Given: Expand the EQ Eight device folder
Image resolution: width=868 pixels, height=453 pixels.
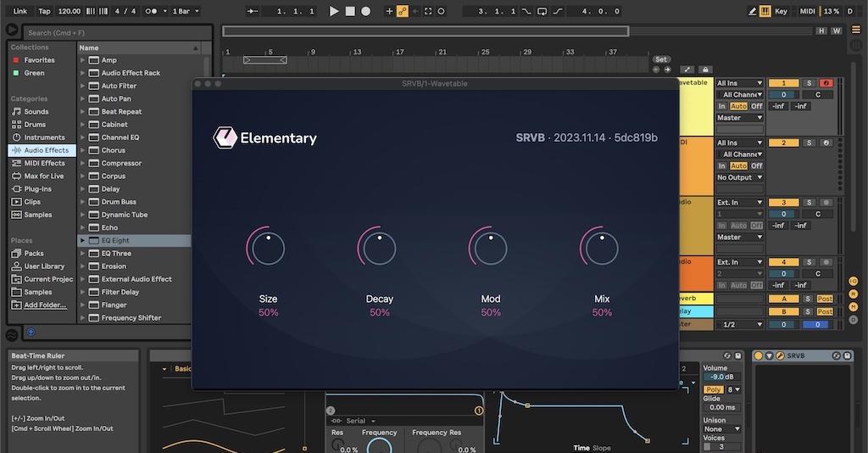Looking at the screenshot, I should 82,240.
